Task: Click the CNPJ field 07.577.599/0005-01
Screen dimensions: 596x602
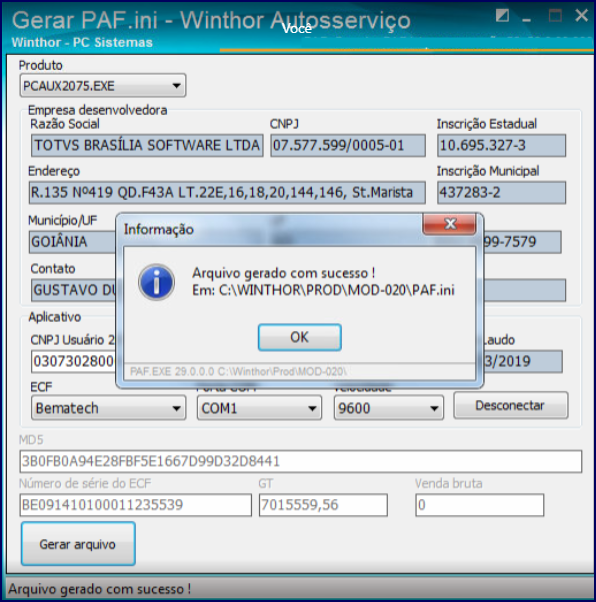Action: (x=348, y=145)
